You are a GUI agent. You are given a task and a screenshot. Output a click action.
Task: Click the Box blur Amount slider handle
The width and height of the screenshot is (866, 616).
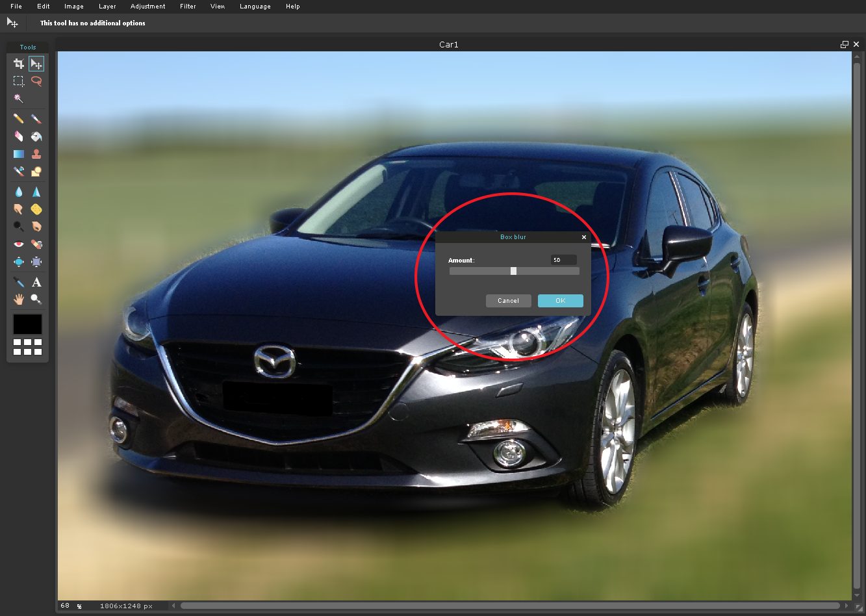point(513,271)
